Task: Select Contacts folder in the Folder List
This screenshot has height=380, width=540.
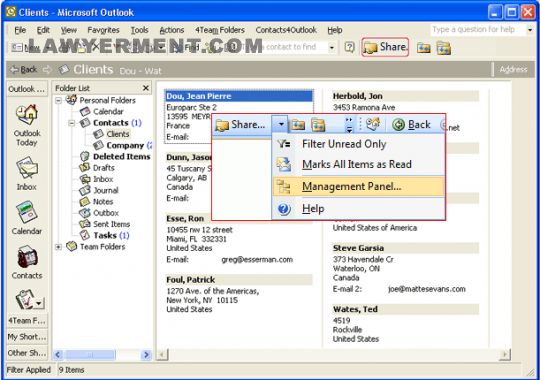Action: [110, 123]
